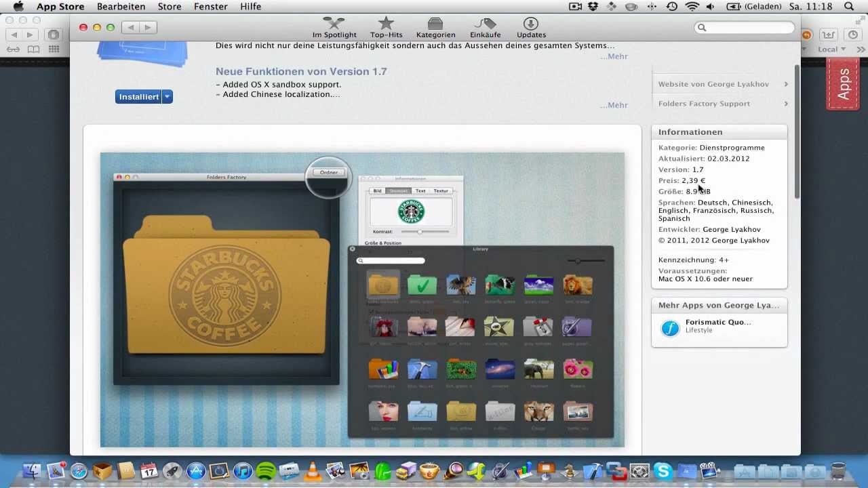Click the Time Machine menu bar icon
Image resolution: width=868 pixels, height=488 pixels.
(x=672, y=6)
